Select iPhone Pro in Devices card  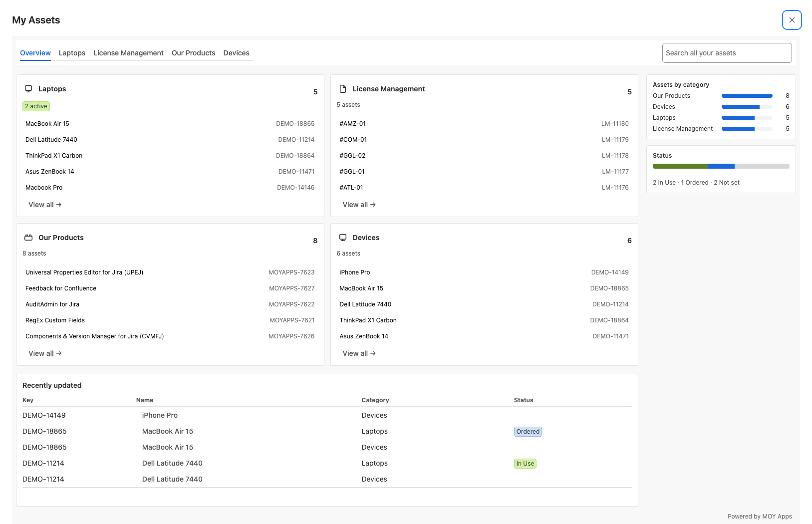(484, 272)
